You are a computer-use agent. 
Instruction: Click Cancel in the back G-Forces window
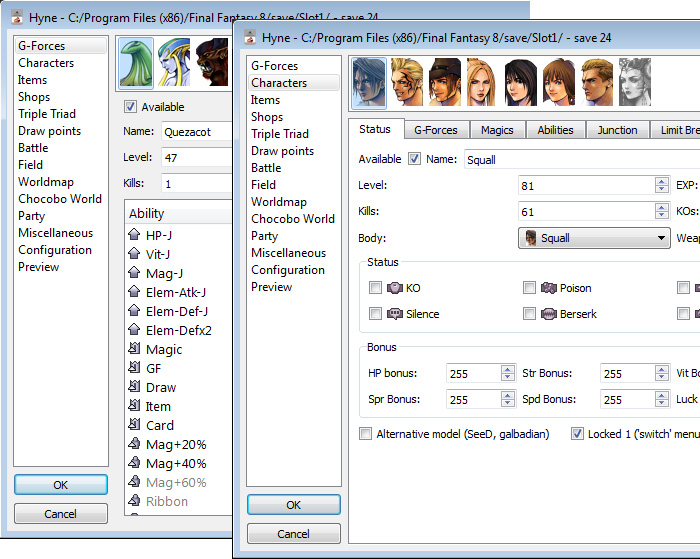(60, 514)
